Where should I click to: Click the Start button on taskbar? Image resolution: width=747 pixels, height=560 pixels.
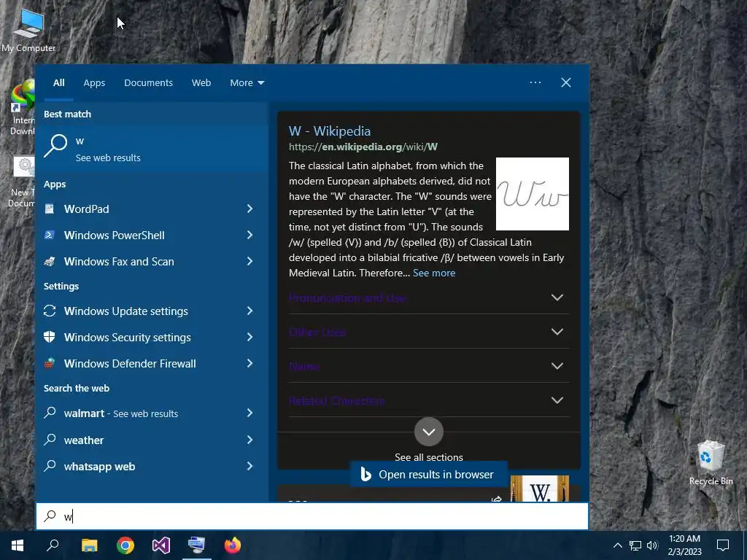18,545
